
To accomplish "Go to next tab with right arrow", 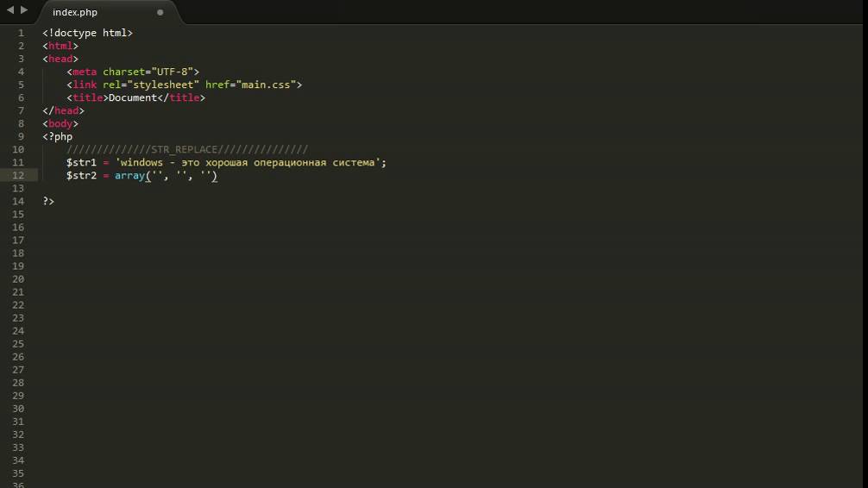I will click(24, 10).
